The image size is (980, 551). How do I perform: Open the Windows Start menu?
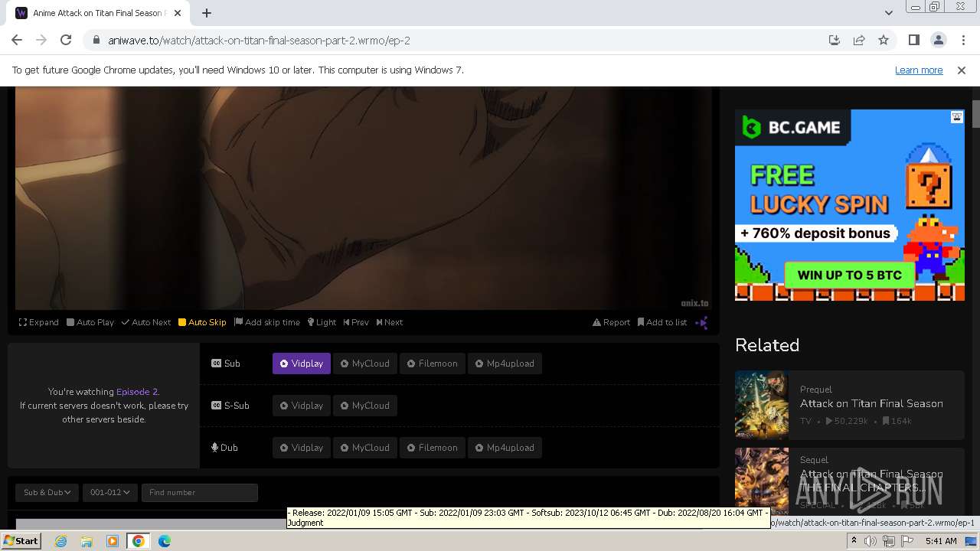click(21, 541)
